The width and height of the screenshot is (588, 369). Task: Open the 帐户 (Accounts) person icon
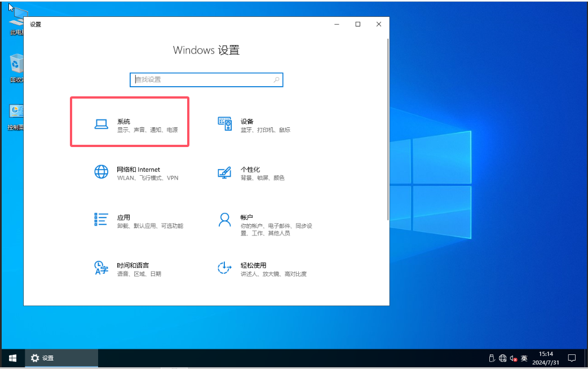224,220
